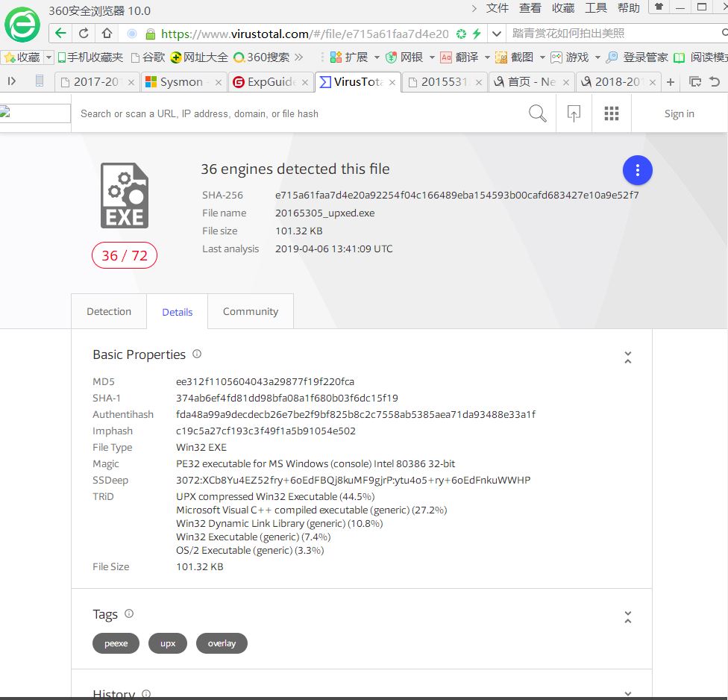Collapse the Basic Properties section
Viewport: 728px width, 700px height.
(628, 357)
